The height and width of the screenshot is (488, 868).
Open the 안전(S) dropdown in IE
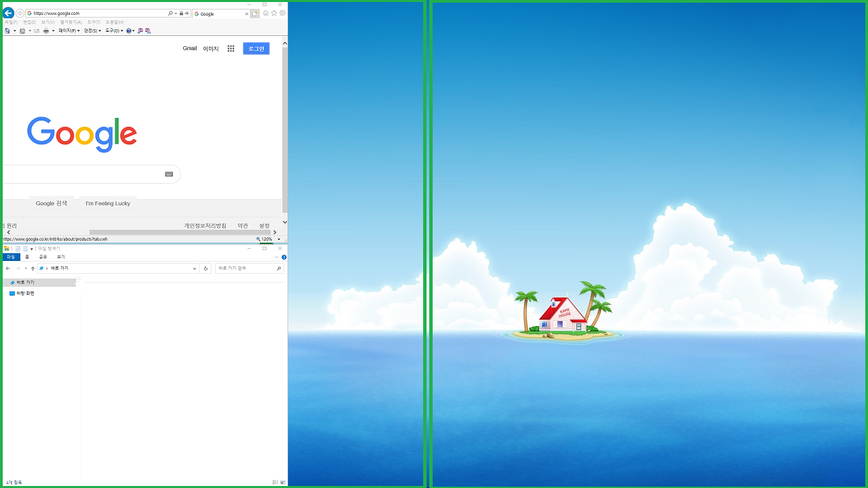[x=92, y=30]
